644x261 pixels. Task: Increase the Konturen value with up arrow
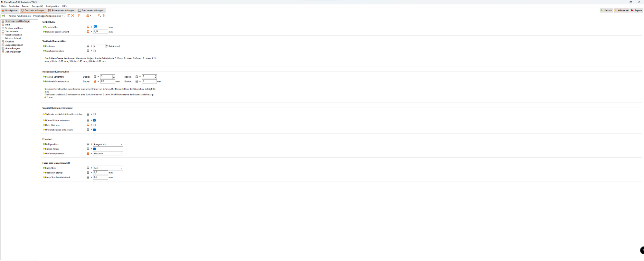point(107,45)
